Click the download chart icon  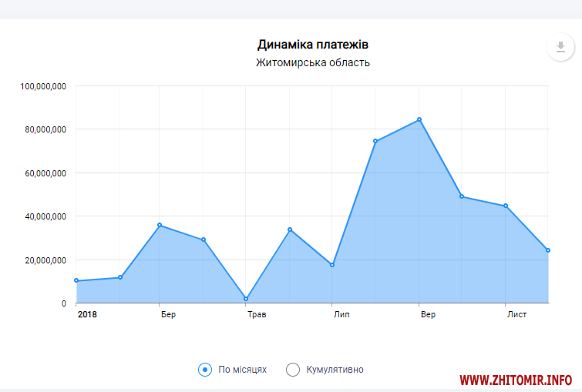click(560, 46)
